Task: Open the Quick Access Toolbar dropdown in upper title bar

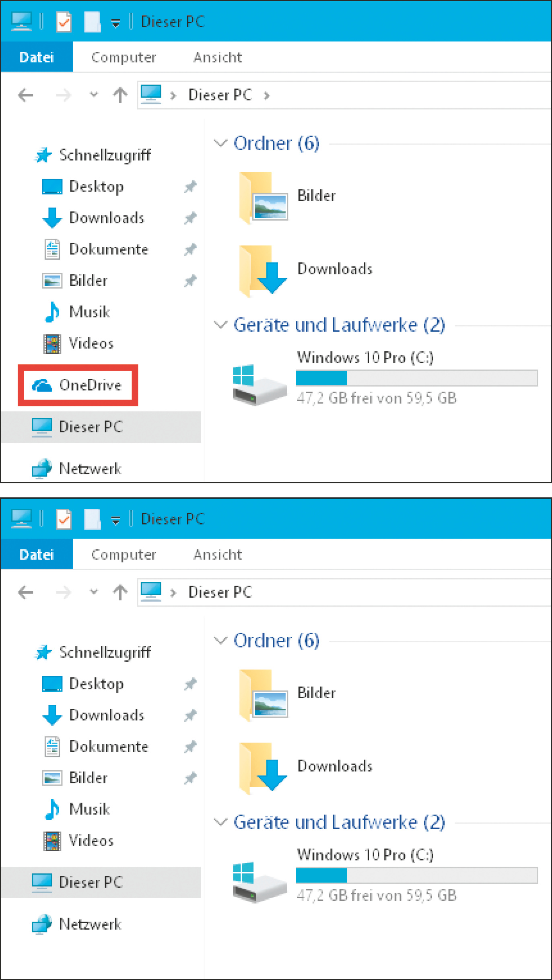Action: point(115,23)
